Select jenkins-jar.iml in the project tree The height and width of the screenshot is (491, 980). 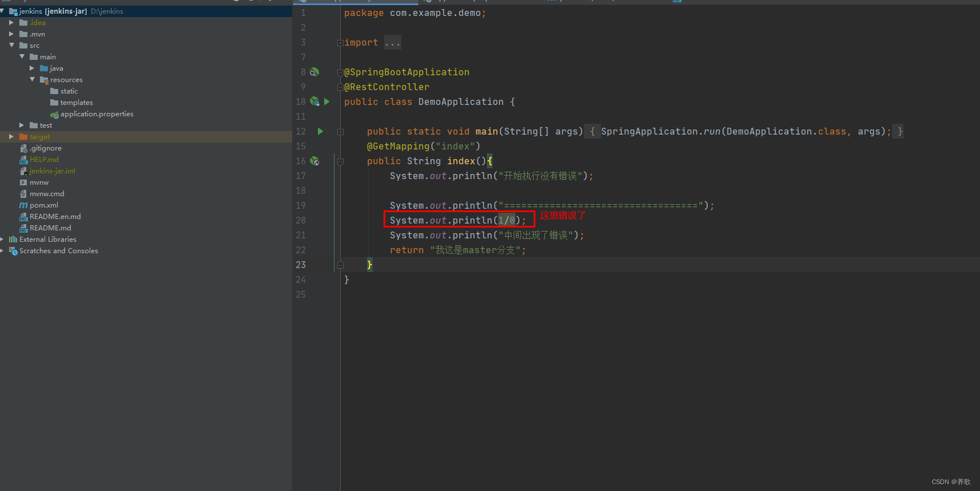point(53,171)
